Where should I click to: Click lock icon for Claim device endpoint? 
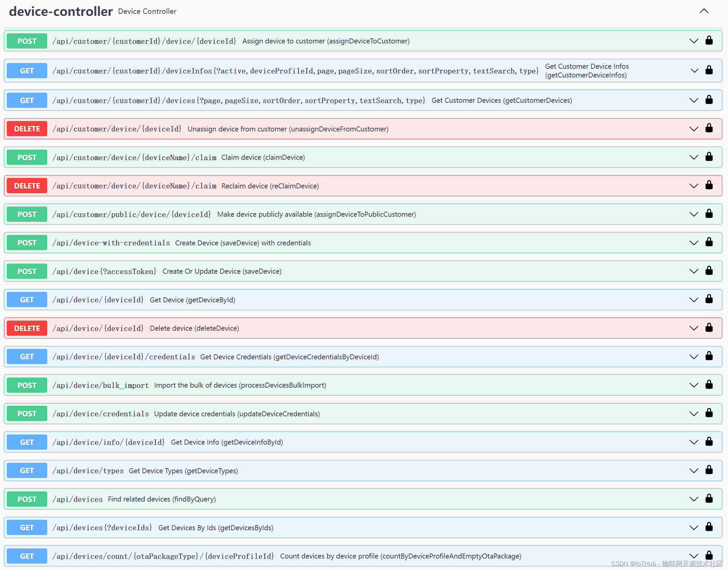click(709, 157)
